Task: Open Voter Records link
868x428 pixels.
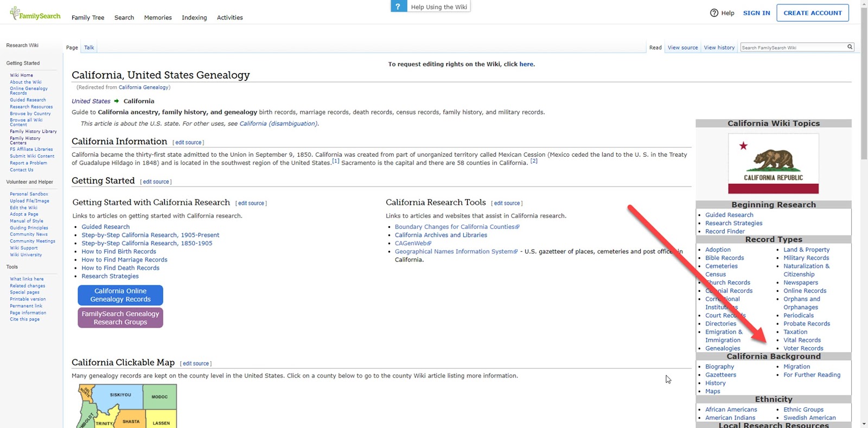Action: pyautogui.click(x=803, y=349)
